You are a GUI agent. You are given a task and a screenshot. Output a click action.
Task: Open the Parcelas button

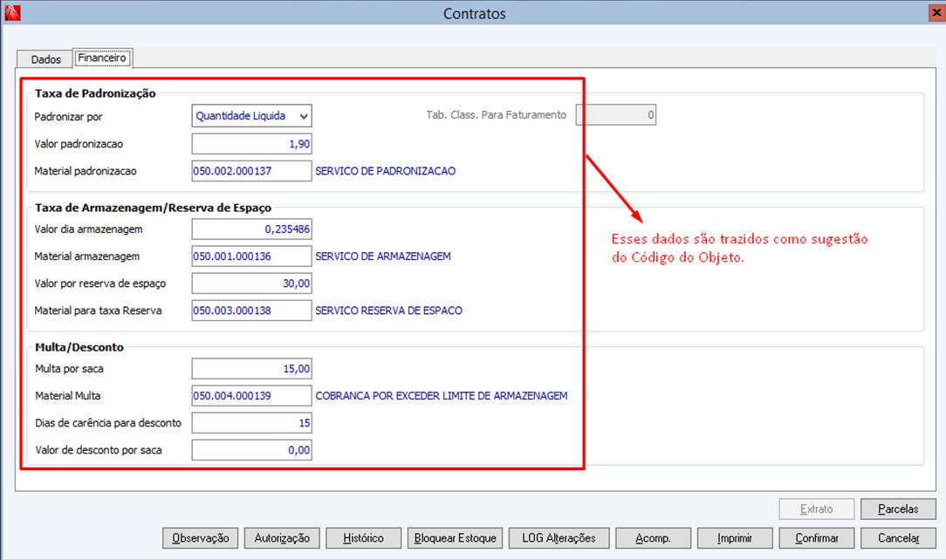tap(898, 509)
